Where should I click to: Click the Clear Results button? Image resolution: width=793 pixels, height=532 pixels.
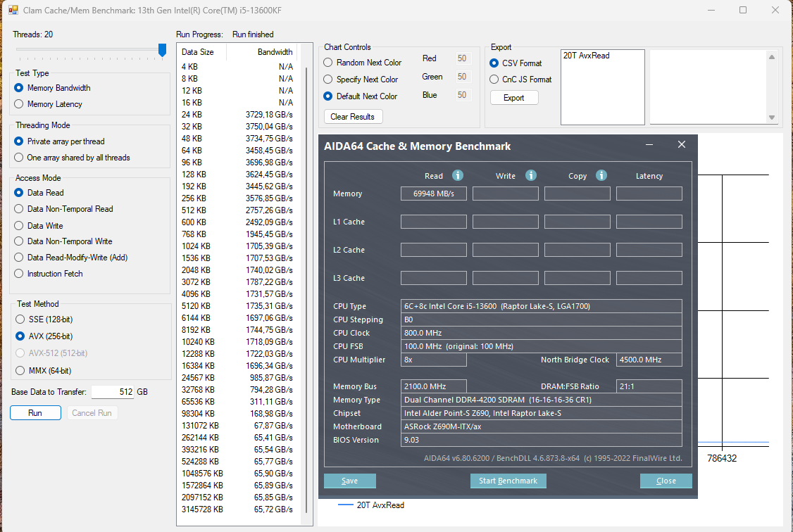pyautogui.click(x=353, y=117)
